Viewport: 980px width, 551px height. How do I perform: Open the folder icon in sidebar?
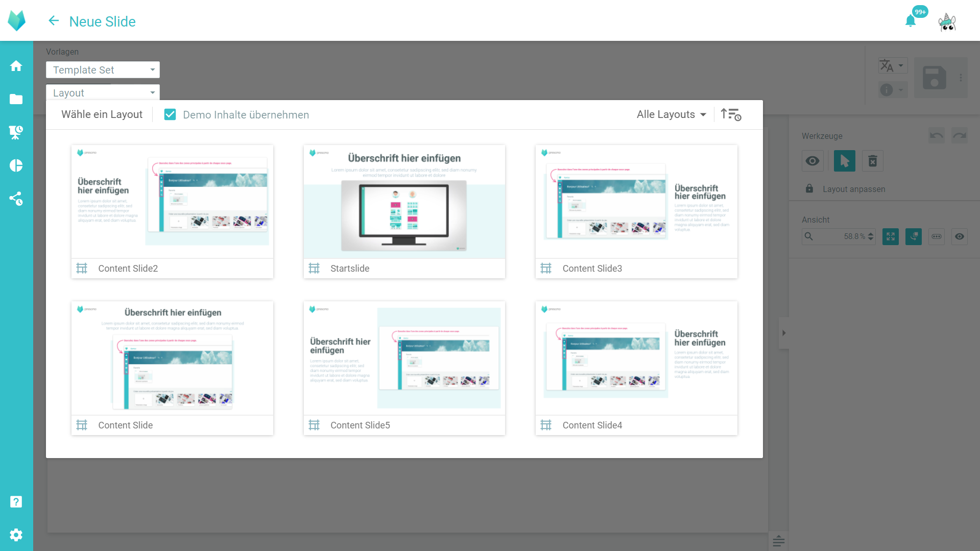pos(16,99)
